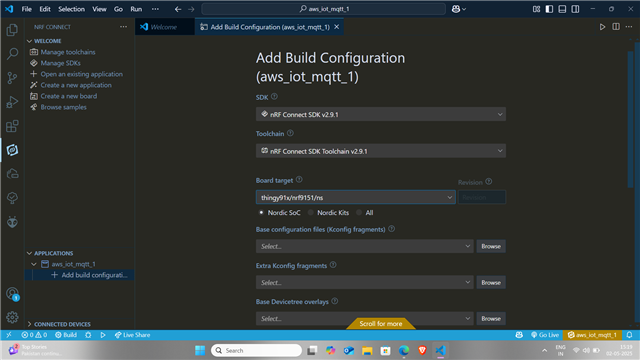Open errors and warnings status indicator
Screen dimensions: 640x360
pyautogui.click(x=34, y=335)
